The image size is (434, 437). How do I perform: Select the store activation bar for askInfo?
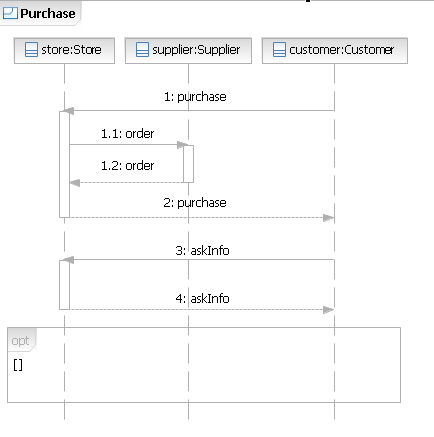[x=64, y=285]
